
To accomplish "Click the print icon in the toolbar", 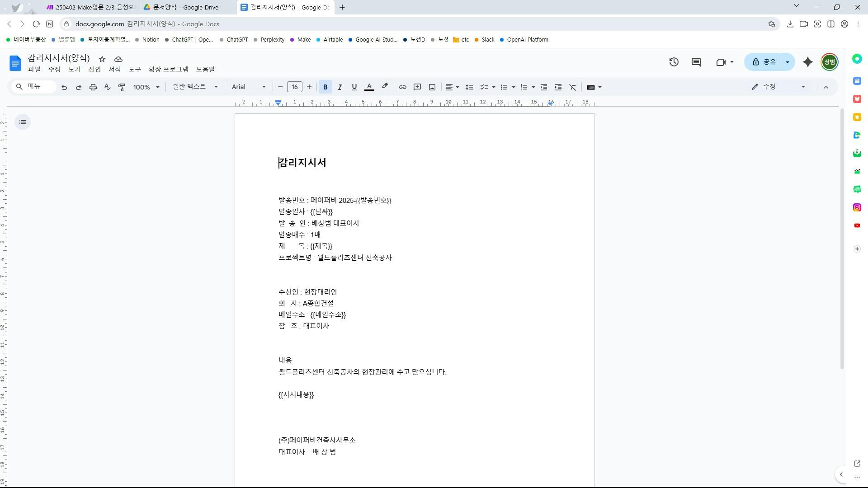I will [93, 87].
